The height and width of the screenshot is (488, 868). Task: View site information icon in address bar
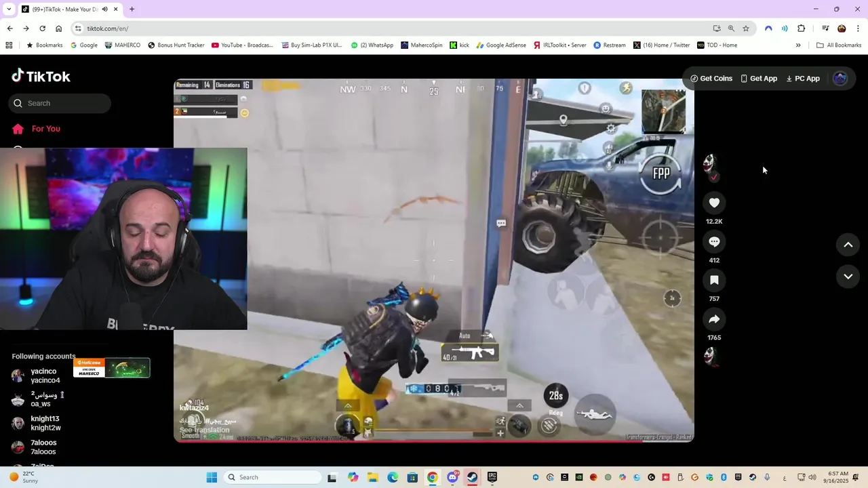coord(78,28)
